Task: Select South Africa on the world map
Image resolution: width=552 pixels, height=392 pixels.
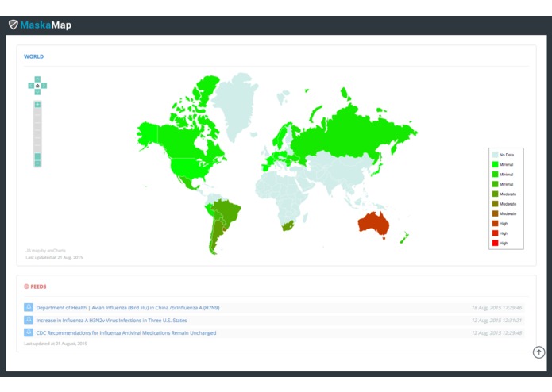Action: point(288,225)
